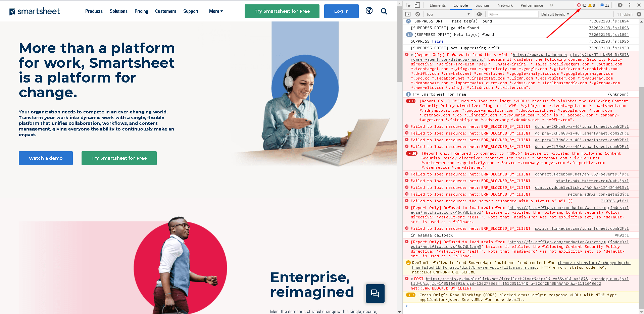This screenshot has height=314, width=644.
Task: Open the static.ads-twitter.com uwt.js source link
Action: [x=592, y=181]
